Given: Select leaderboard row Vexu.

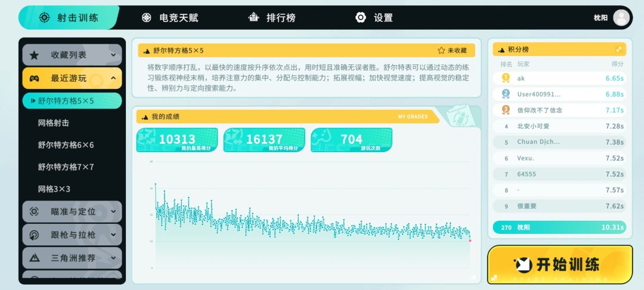Looking at the screenshot, I should click(559, 158).
